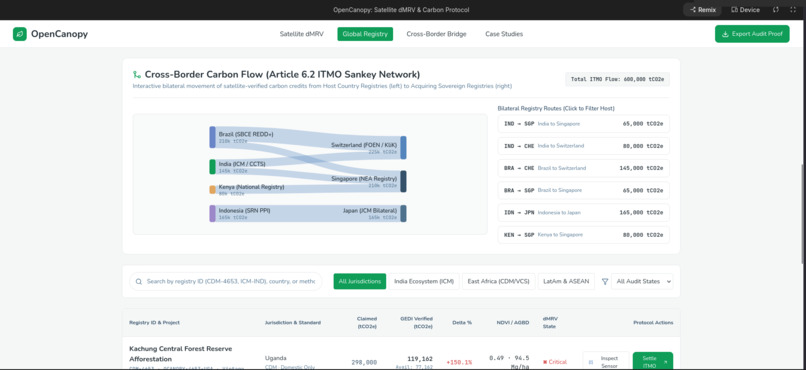
Task: Open the Case Studies tab
Action: pos(504,34)
